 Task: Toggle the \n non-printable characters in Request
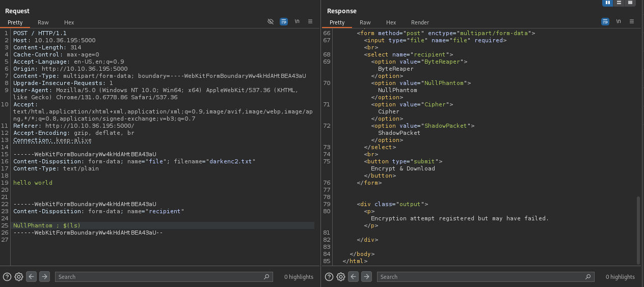pos(297,21)
